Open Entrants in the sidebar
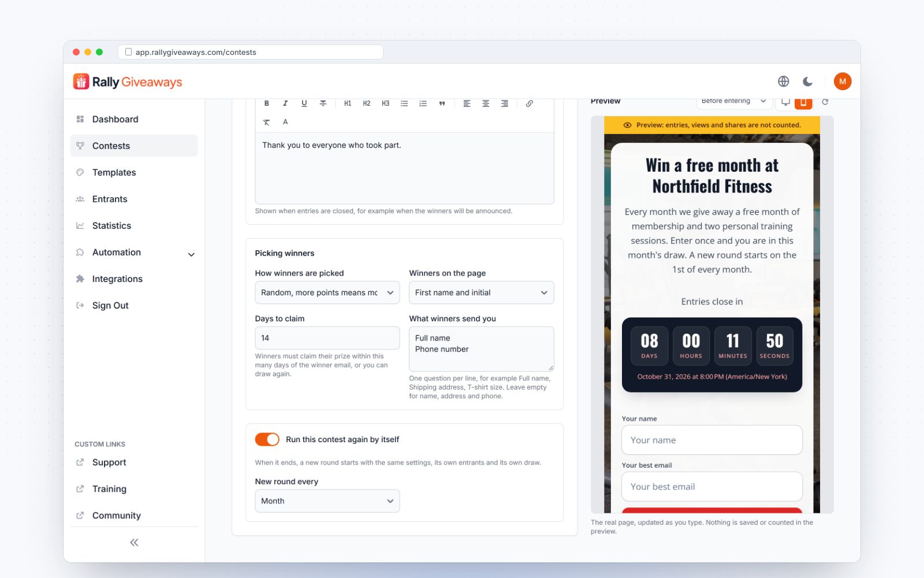The image size is (924, 578). [134, 199]
